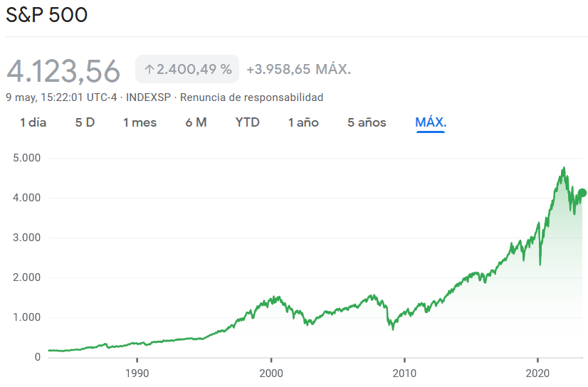The height and width of the screenshot is (387, 588).
Task: Select the 1 día time range tab
Action: tap(33, 122)
